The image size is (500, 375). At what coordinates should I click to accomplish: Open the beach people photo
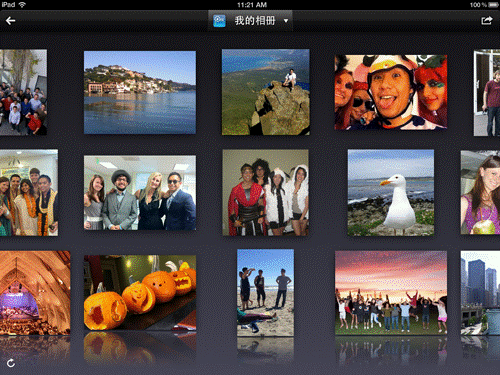(265, 293)
